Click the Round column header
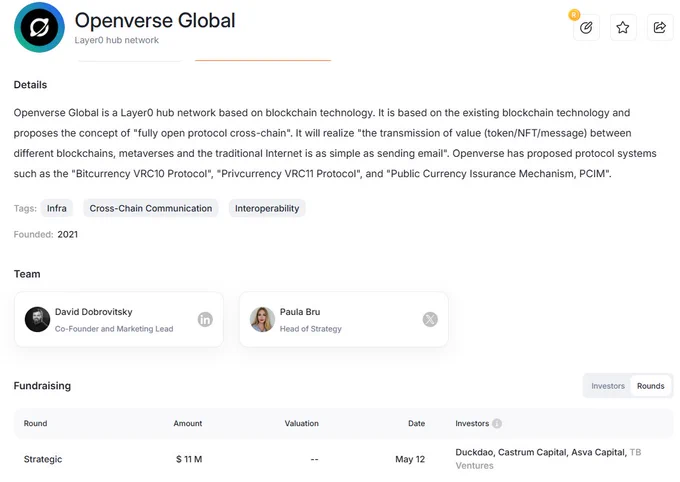Screen dimensions: 680x482 [35, 423]
